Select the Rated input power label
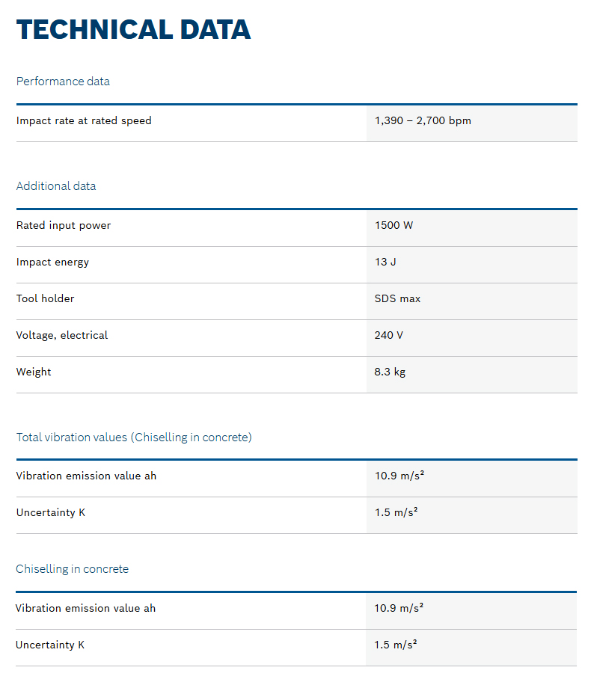Viewport: 591px width, 700px height. [x=64, y=225]
